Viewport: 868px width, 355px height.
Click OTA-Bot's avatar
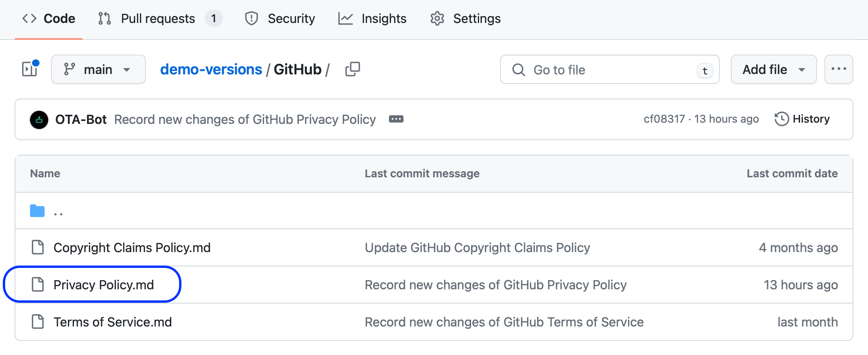click(x=39, y=120)
